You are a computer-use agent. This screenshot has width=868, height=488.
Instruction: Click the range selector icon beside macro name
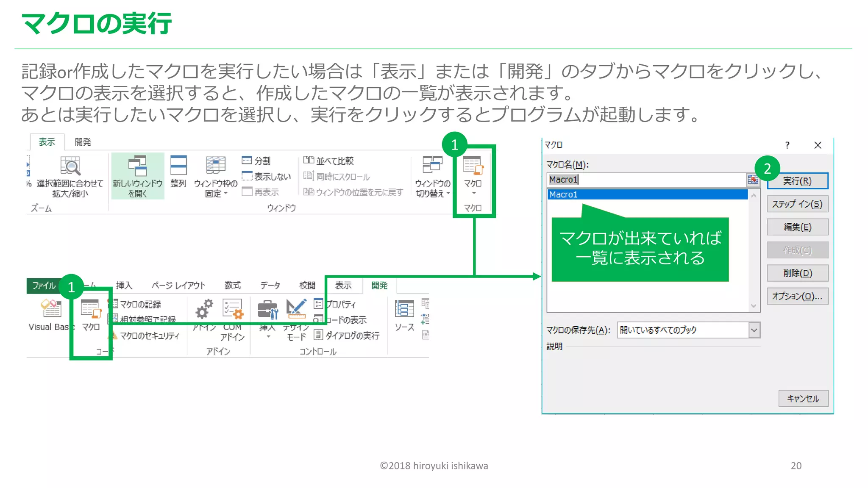(753, 180)
